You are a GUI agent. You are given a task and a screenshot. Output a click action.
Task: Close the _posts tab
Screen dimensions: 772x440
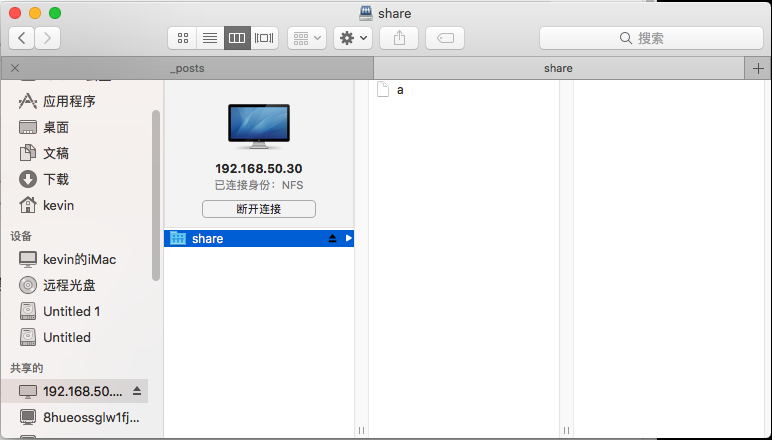click(x=15, y=68)
